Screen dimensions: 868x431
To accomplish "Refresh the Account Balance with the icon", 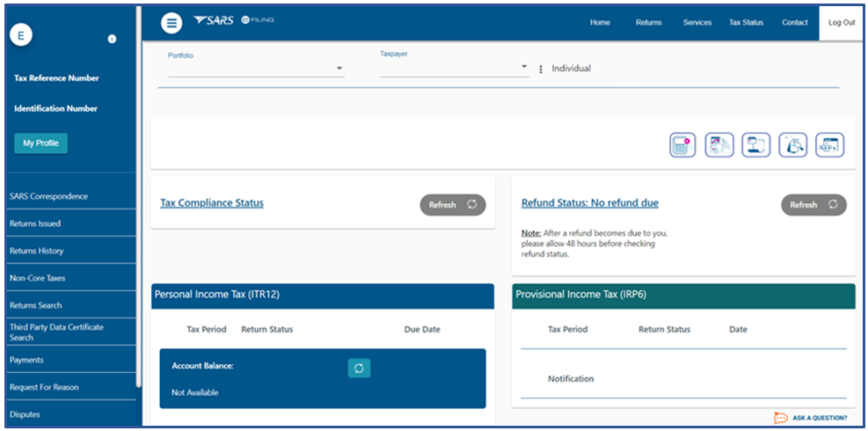I will point(359,368).
